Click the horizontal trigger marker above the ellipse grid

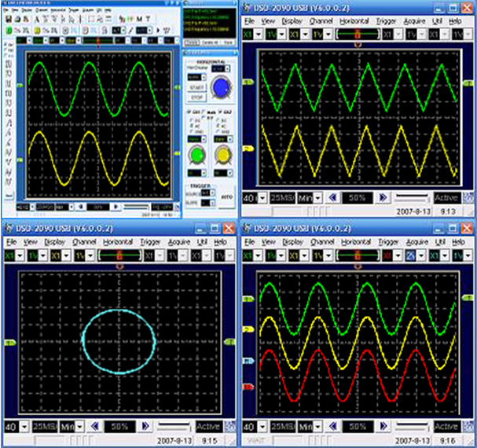point(119,266)
